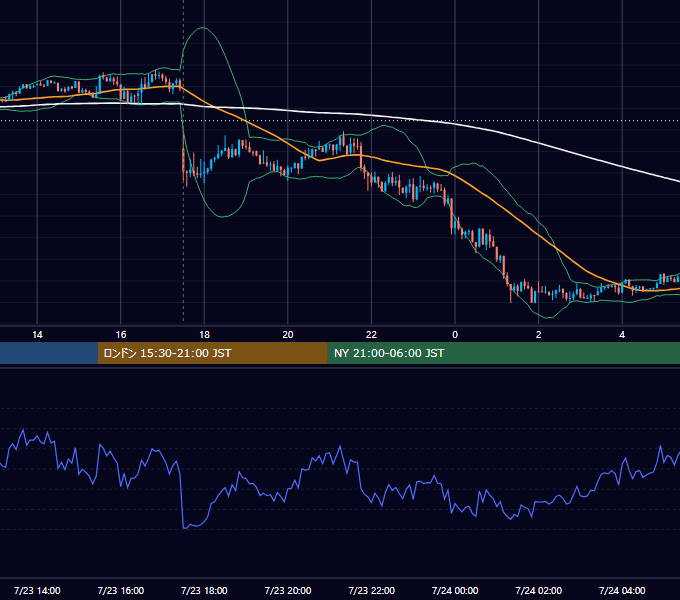Click the ロンドン 15:30-21:00 JST session bar
Screen dimensions: 680x600
pyautogui.click(x=212, y=353)
